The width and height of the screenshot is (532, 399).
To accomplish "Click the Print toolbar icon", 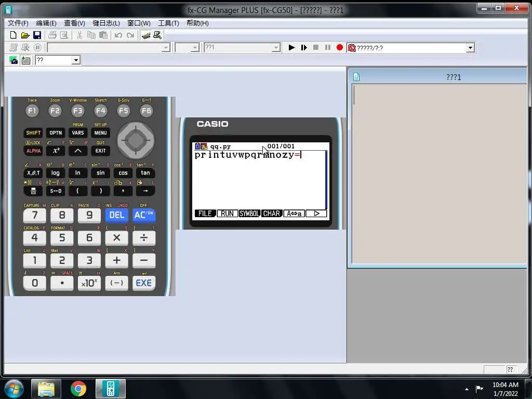I will [52, 35].
